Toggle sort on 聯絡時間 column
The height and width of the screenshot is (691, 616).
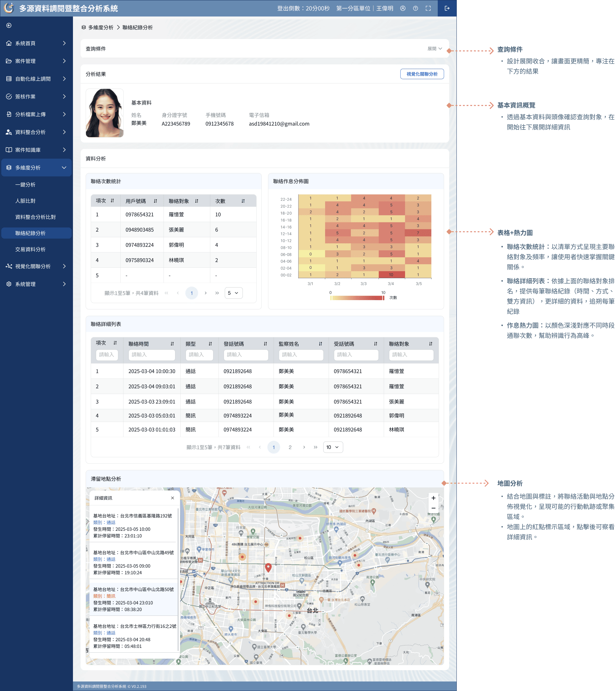pyautogui.click(x=172, y=344)
